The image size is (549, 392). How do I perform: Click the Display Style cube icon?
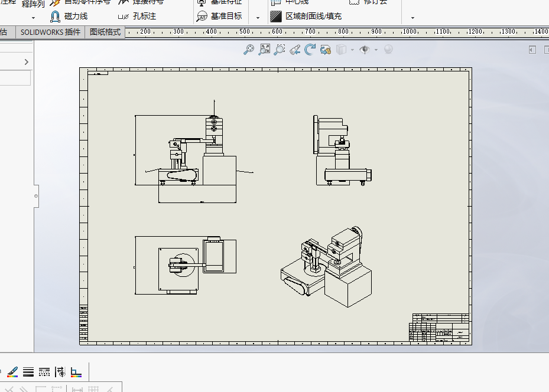tap(342, 50)
